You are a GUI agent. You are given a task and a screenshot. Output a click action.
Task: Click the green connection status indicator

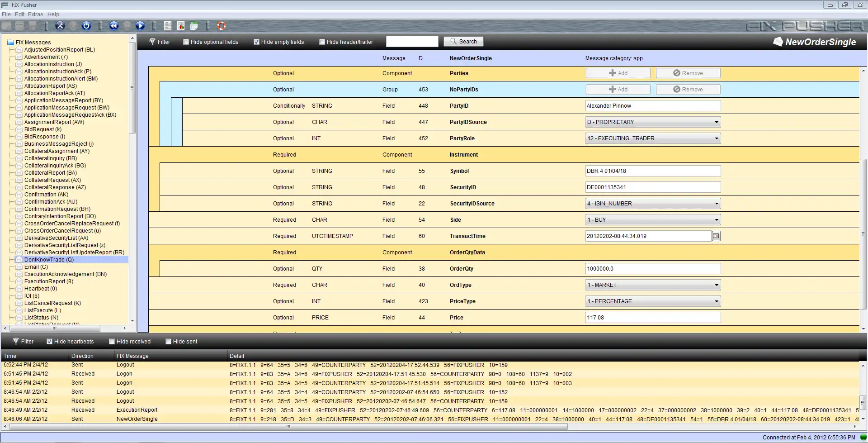click(863, 438)
